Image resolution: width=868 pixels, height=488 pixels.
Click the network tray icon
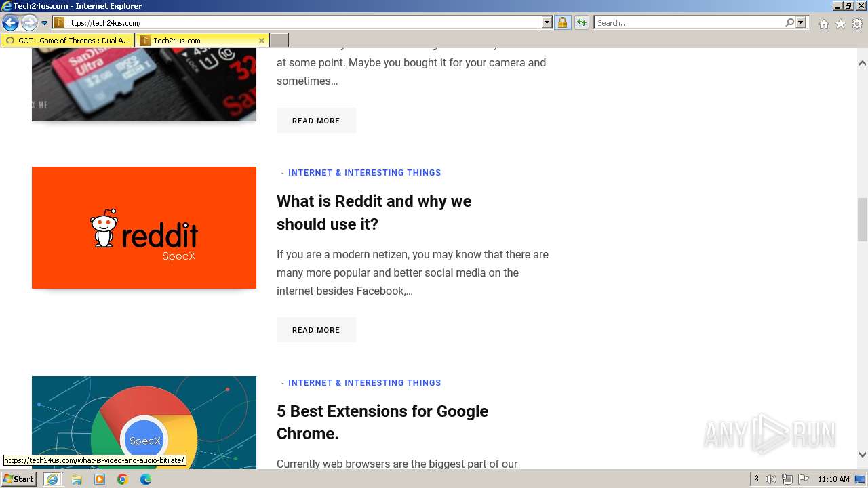click(x=787, y=479)
